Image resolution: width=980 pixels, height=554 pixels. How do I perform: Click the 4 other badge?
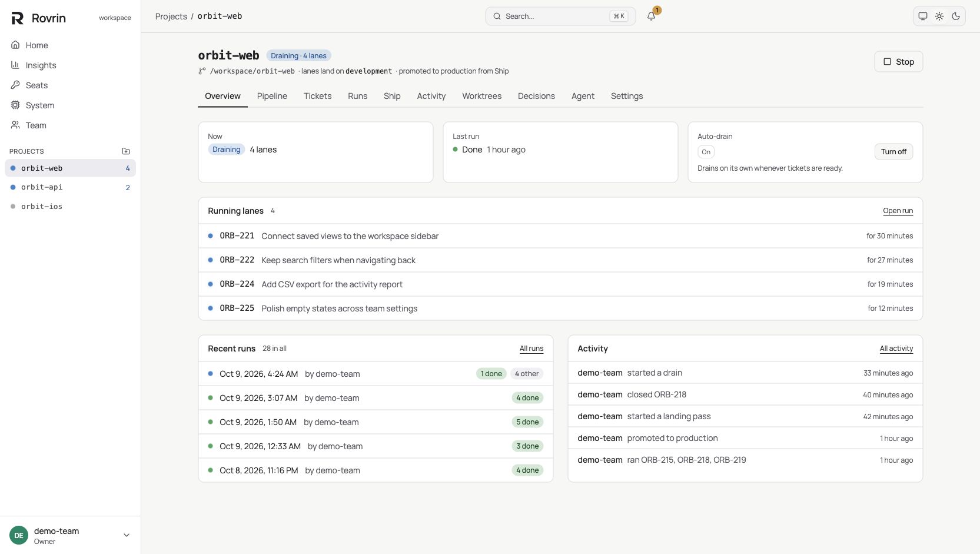(x=527, y=374)
